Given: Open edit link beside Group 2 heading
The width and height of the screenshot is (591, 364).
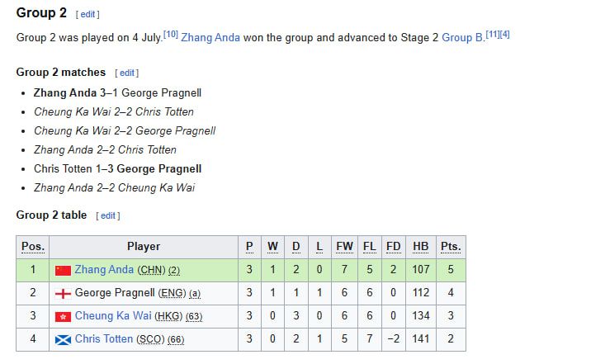Looking at the screenshot, I should point(87,14).
